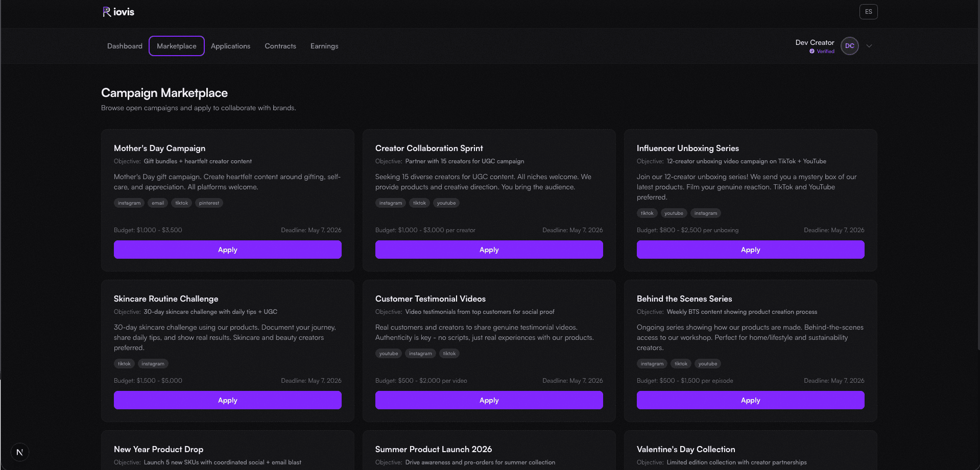Viewport: 980px width, 470px height.
Task: Click tiktok tag in Customer Testimonial Videos
Action: 449,354
